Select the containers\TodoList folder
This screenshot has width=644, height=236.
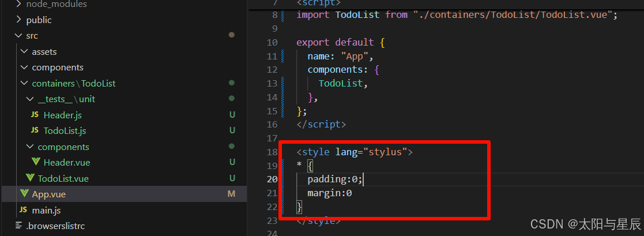74,84
